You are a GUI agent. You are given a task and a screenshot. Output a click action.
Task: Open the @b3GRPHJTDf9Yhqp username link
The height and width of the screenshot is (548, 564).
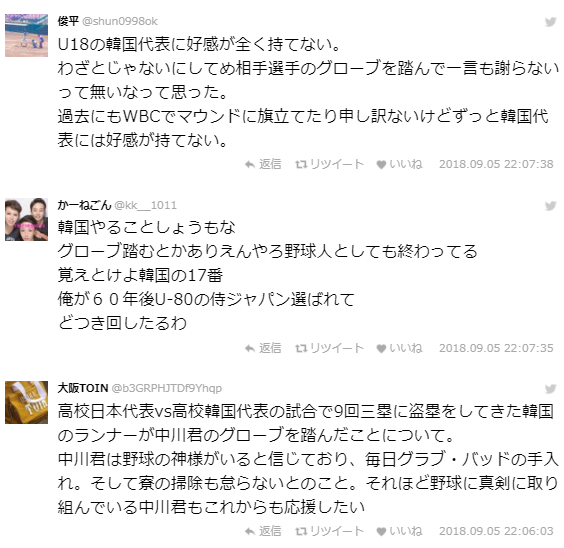(x=167, y=388)
